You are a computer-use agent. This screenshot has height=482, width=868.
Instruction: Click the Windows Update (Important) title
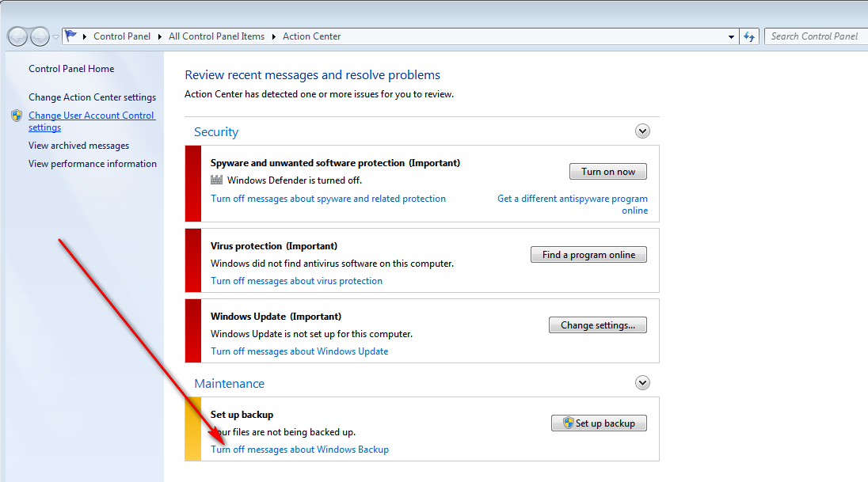(276, 317)
